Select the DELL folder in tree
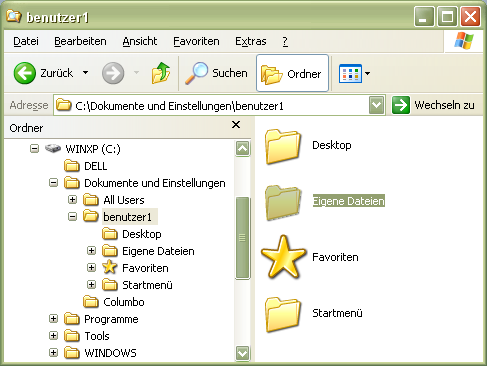Viewport: 487px width, 366px height. click(x=86, y=166)
